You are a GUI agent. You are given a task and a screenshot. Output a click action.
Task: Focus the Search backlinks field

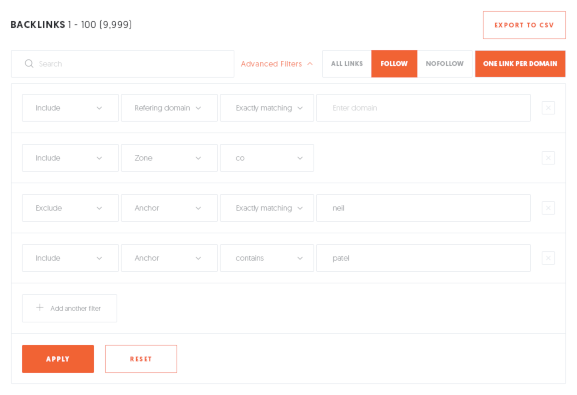point(123,64)
